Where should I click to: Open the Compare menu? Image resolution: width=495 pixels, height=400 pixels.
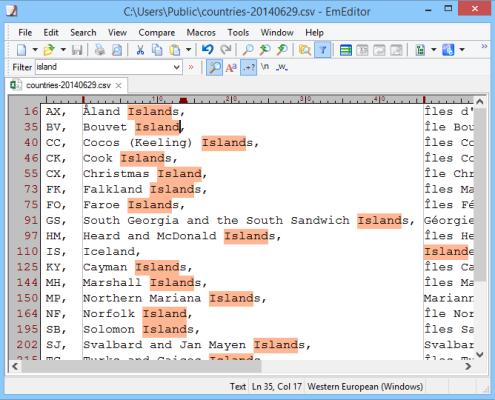[x=157, y=33]
